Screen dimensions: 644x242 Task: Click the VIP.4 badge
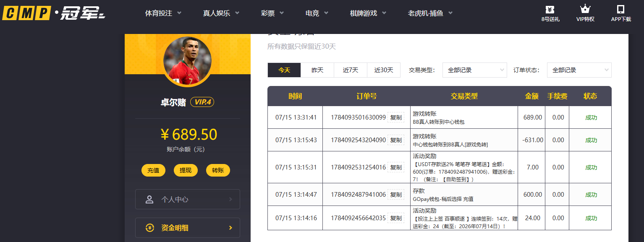202,102
